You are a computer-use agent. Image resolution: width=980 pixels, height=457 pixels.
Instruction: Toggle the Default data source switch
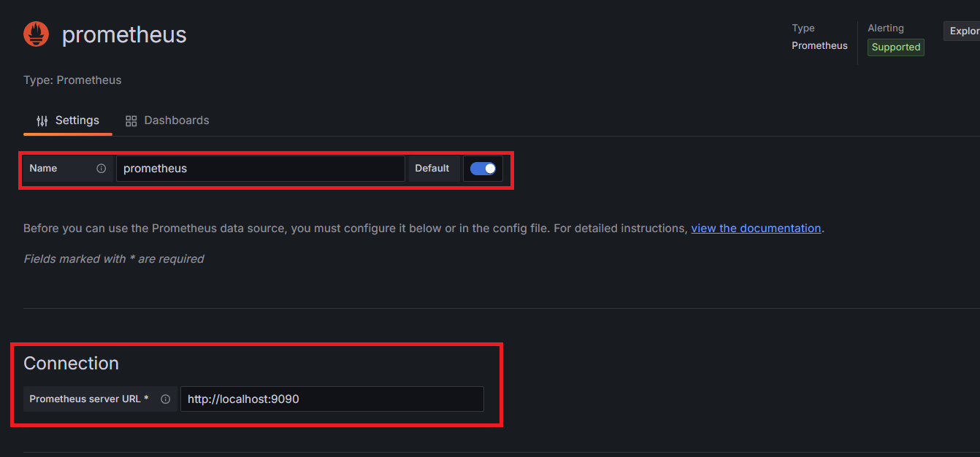click(483, 169)
